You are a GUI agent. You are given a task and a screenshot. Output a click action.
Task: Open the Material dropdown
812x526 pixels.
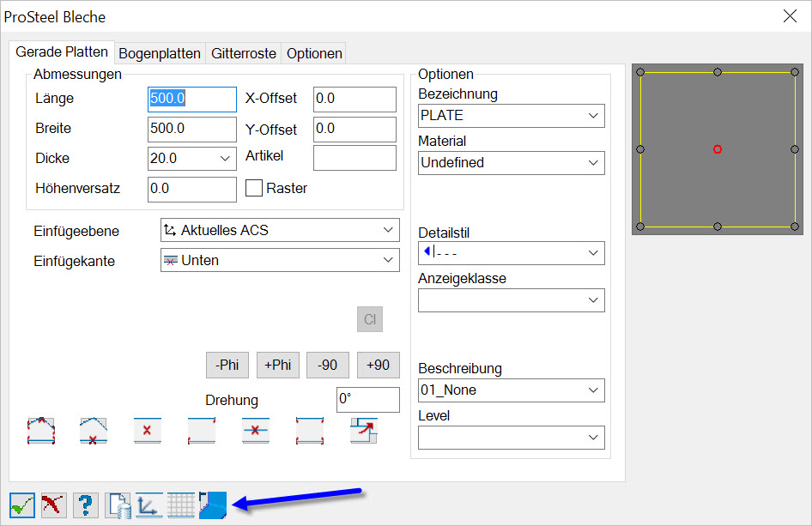[x=511, y=162]
